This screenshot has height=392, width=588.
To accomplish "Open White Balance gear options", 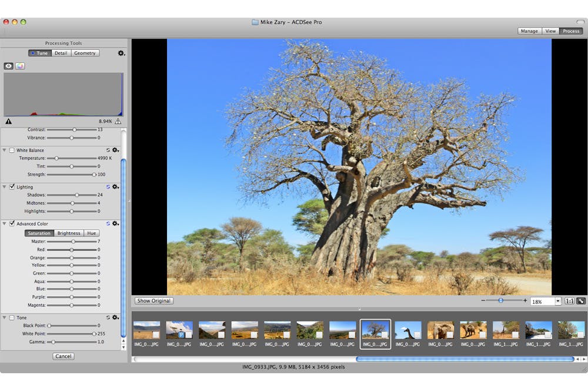I will tap(115, 150).
